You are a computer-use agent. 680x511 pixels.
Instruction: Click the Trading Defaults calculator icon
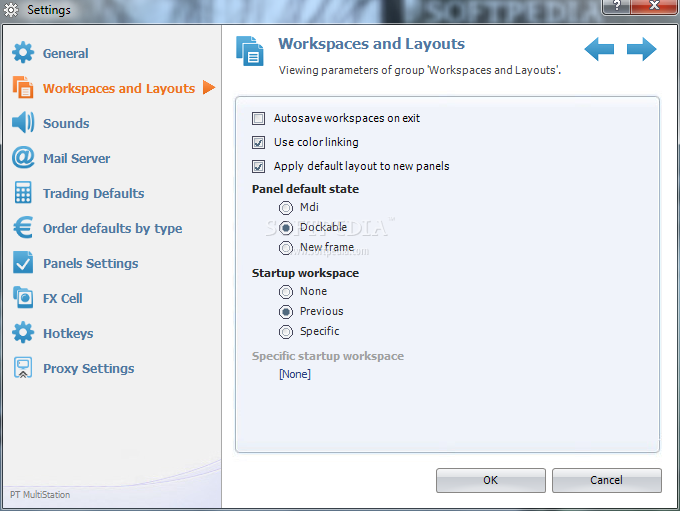23,193
